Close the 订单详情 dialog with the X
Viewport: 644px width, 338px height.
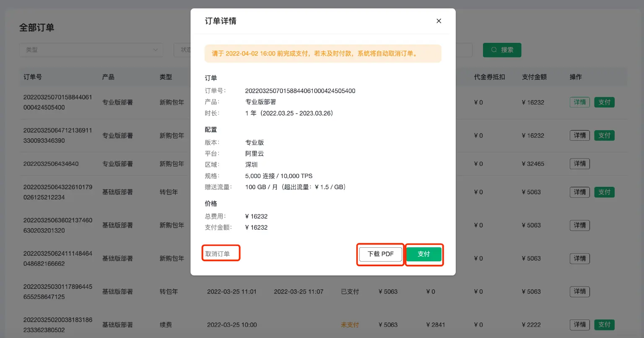pos(439,21)
